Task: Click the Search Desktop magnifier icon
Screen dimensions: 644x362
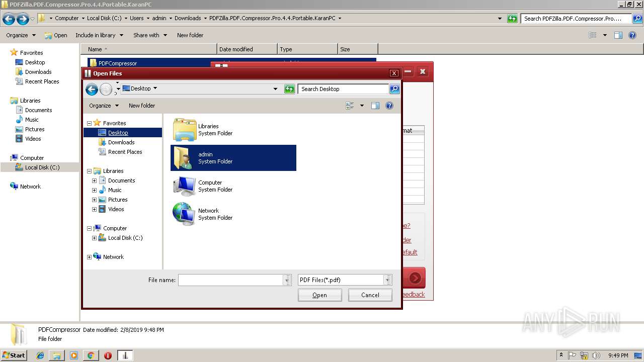Action: (x=394, y=89)
